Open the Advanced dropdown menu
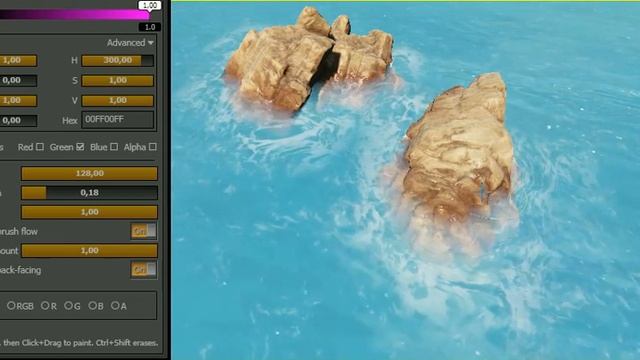640x360 pixels. point(130,43)
